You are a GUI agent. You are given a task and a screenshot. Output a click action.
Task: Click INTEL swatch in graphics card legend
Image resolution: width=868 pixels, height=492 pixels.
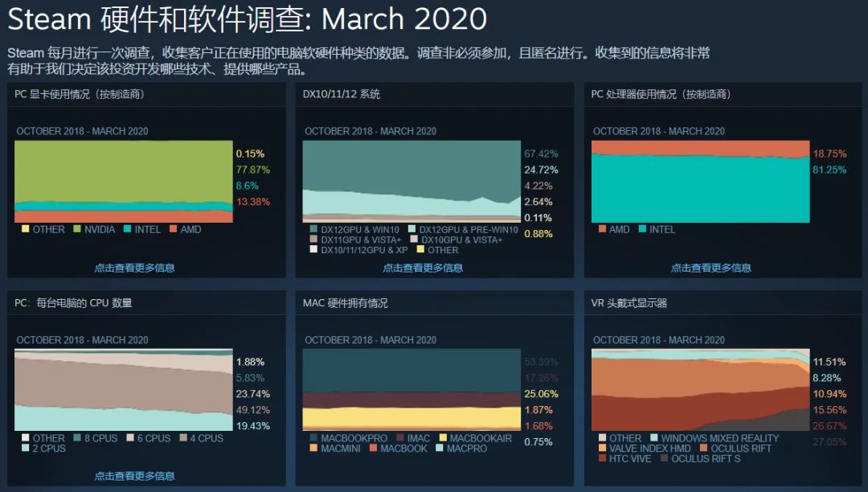[127, 229]
